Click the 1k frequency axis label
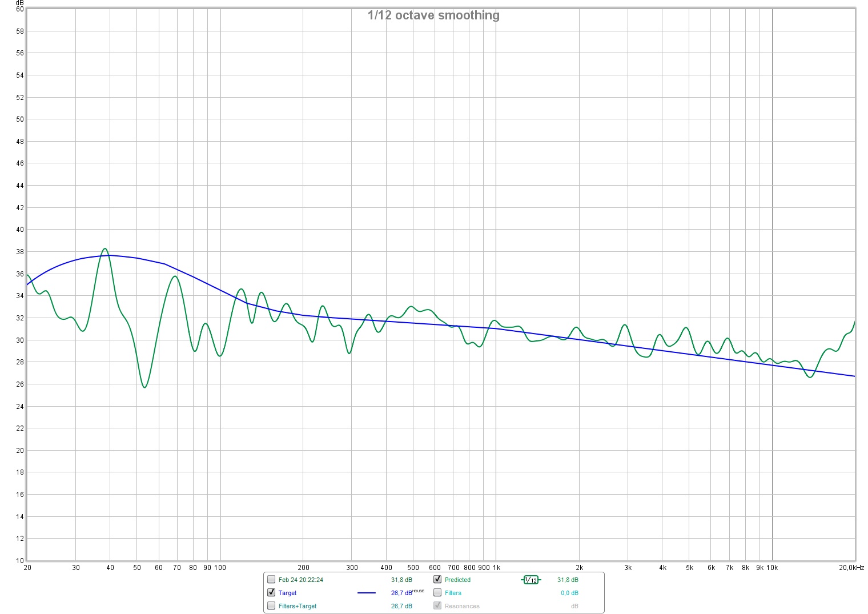The image size is (868, 614). (496, 568)
